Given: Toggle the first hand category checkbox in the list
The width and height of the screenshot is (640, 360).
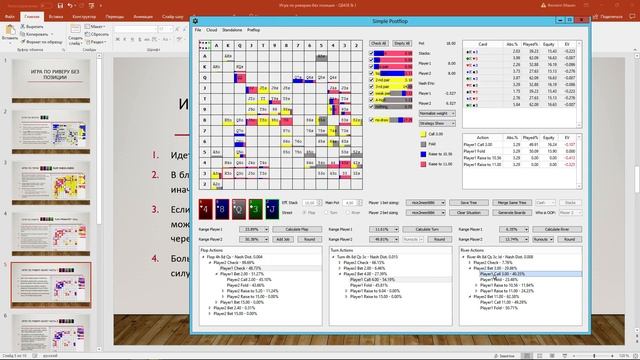Looking at the screenshot, I should click(x=371, y=53).
